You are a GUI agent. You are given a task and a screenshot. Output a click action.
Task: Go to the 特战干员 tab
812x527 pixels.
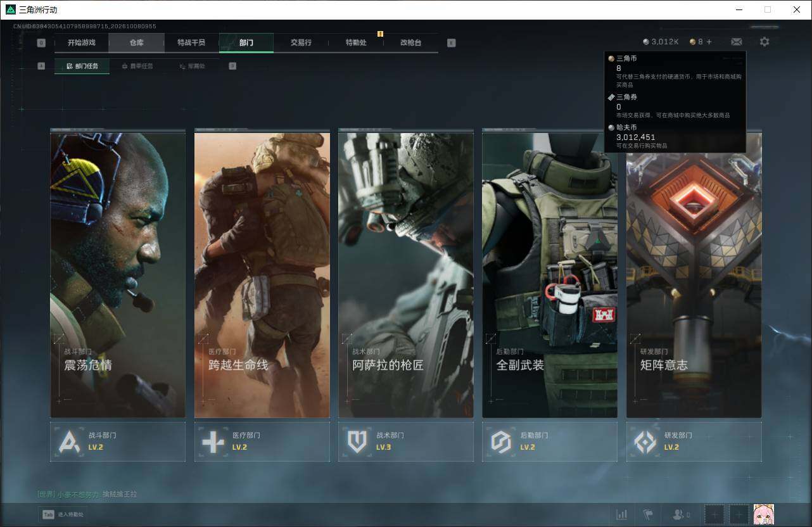click(x=191, y=42)
